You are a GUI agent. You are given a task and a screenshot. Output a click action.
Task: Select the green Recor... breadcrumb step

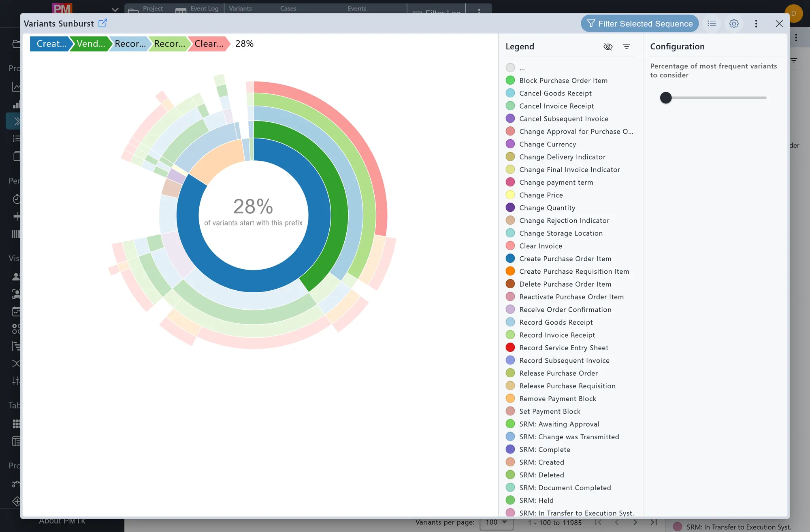point(169,44)
